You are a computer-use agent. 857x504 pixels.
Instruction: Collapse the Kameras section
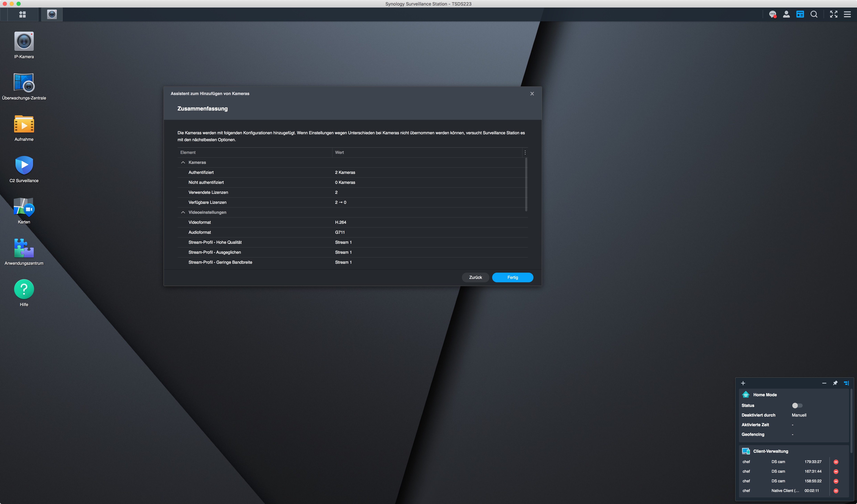(x=183, y=162)
